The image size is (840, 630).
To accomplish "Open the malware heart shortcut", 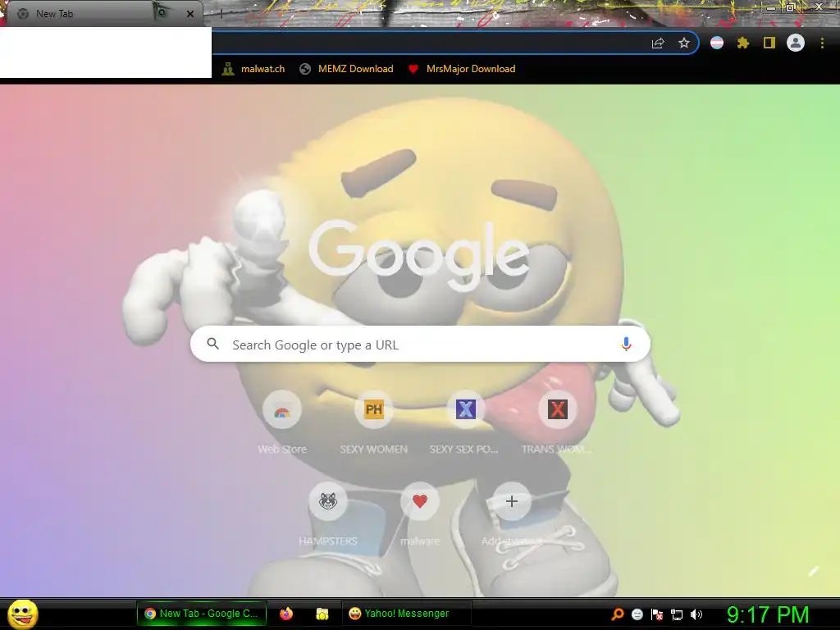I will 419,515.
